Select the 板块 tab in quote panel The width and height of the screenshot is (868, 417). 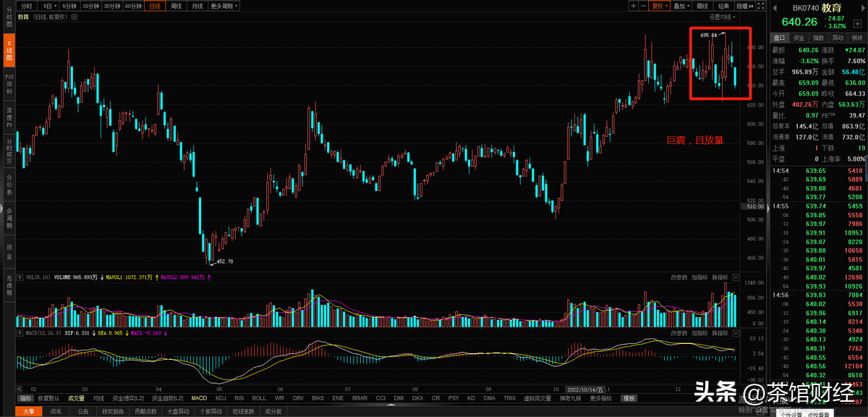coord(857,38)
